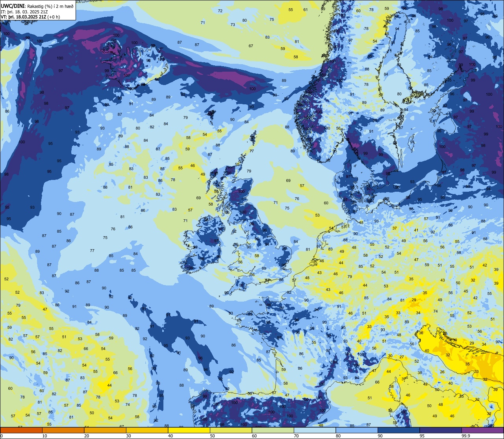
Task: Select the VT valid time line with +0 h
Action: (x=30, y=17)
